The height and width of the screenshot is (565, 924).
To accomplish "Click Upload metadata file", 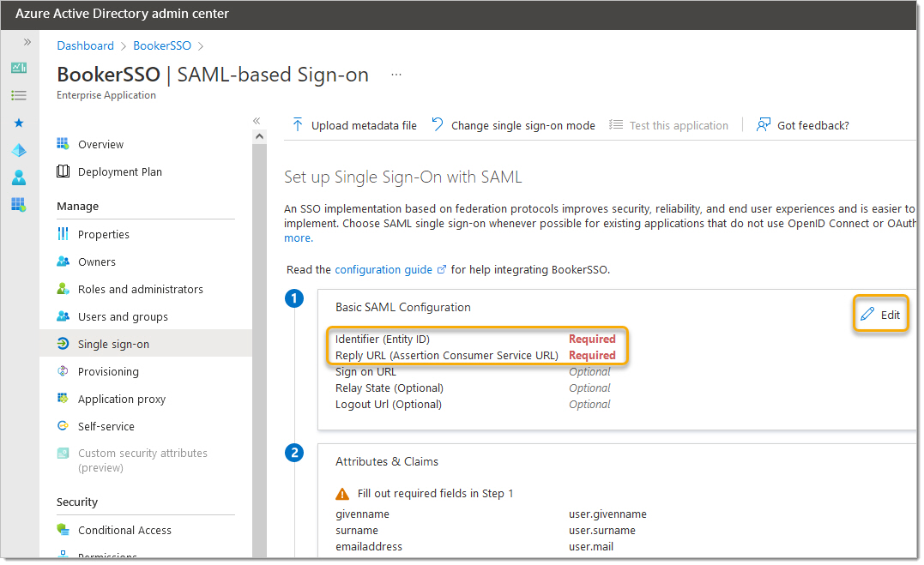I will point(354,125).
